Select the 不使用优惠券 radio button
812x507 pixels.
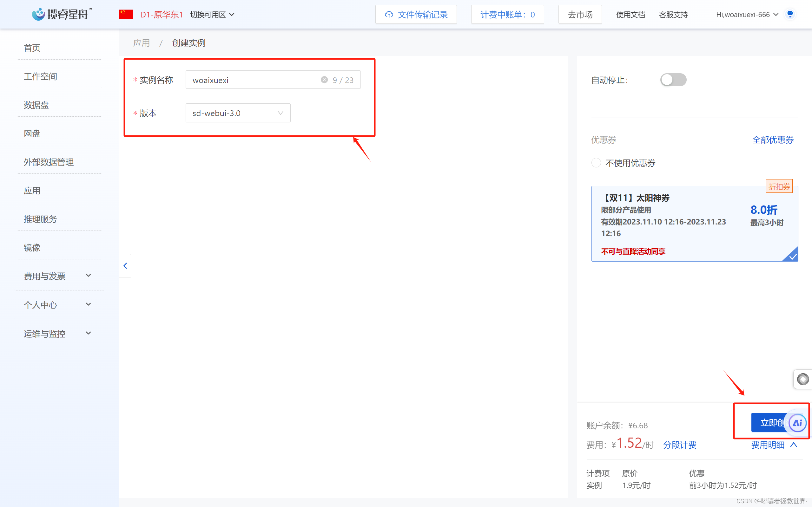coord(596,163)
